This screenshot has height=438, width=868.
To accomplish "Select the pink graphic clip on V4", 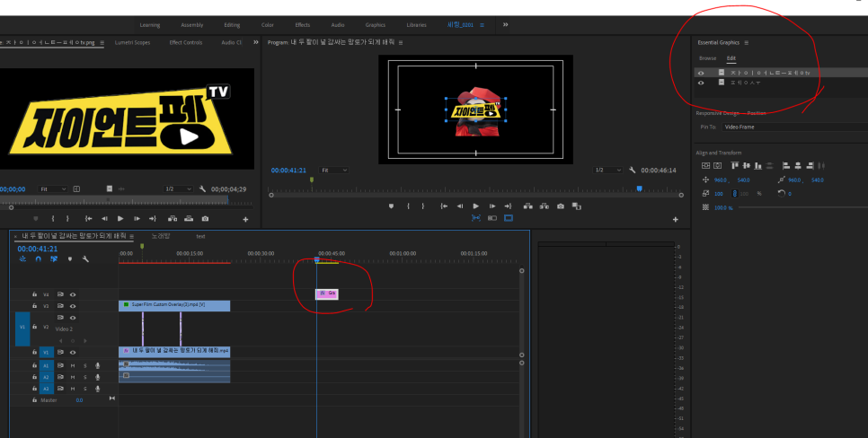I will pyautogui.click(x=326, y=294).
